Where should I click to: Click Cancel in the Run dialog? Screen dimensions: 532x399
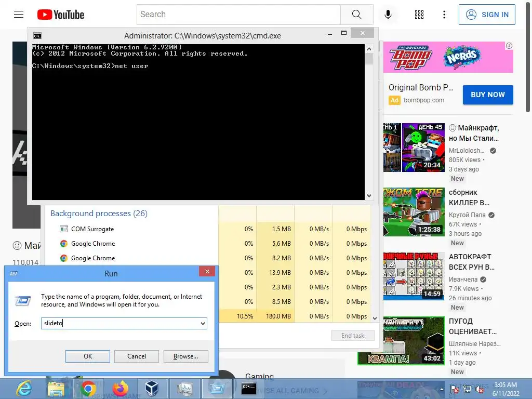point(137,356)
